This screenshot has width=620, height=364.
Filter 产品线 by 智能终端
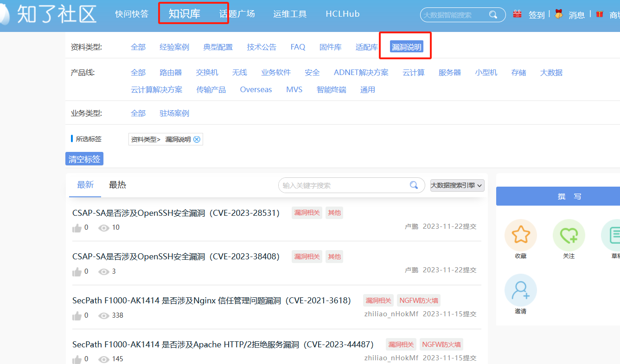(x=331, y=89)
